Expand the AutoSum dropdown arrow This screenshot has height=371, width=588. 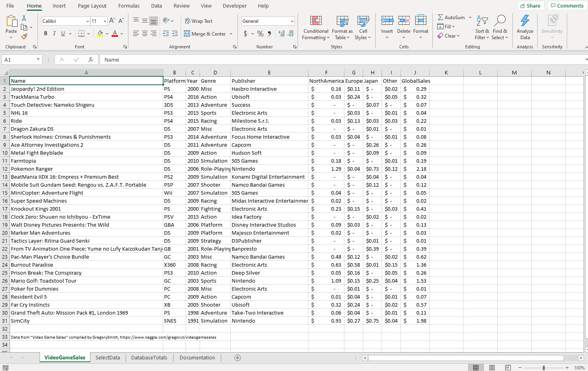point(470,18)
